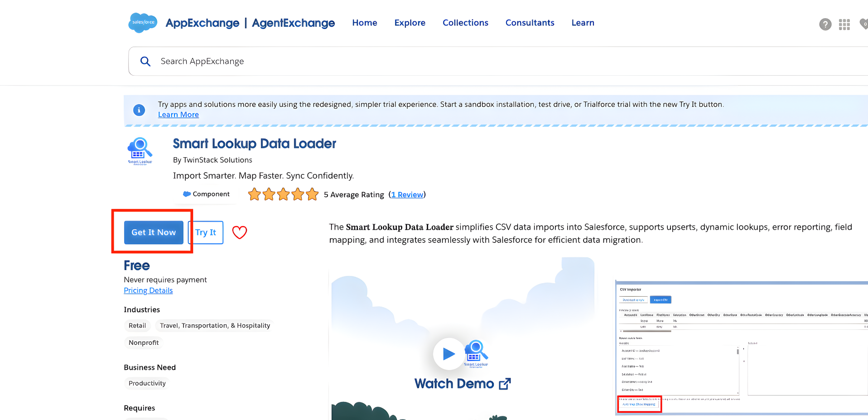The image size is (868, 420).
Task: Open the Explore menu
Action: (410, 23)
